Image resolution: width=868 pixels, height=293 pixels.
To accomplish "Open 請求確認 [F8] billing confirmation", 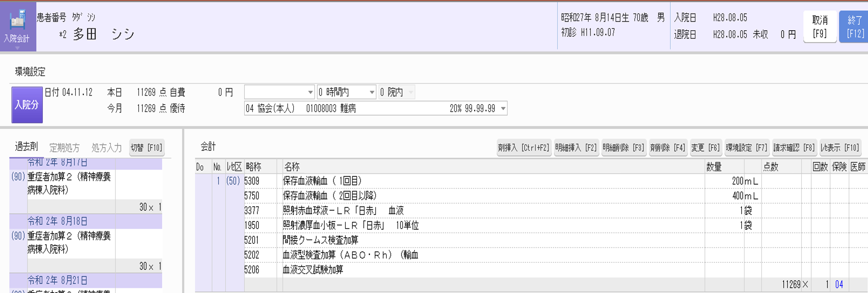I will tap(794, 148).
